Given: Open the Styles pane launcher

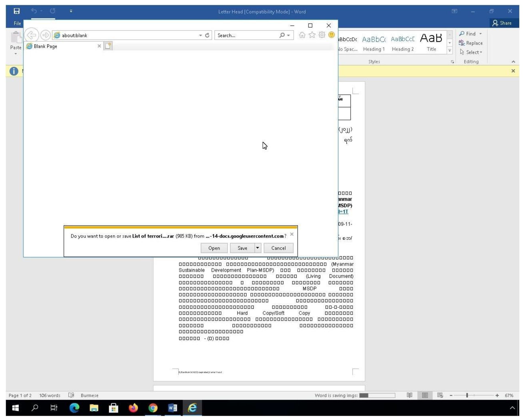Looking at the screenshot, I should (452, 62).
